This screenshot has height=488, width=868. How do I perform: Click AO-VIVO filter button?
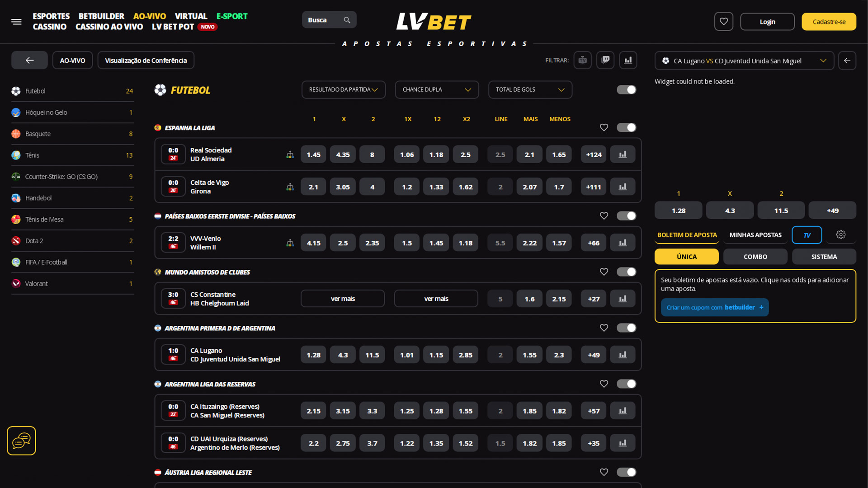click(72, 60)
